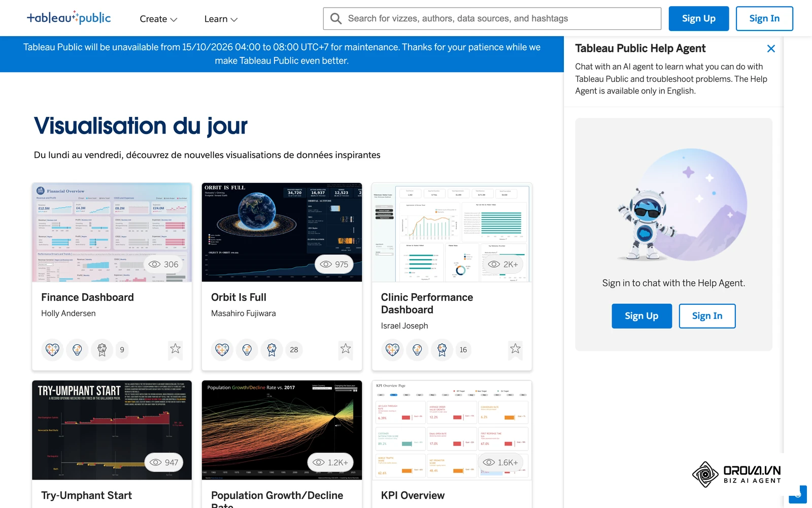Screen dimensions: 812x508
Task: Open the Population Growth/Decline Rate thumbnail
Action: (282, 430)
